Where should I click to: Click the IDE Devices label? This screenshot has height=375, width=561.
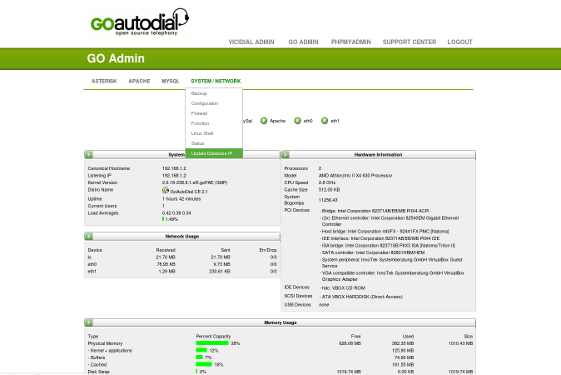(297, 287)
